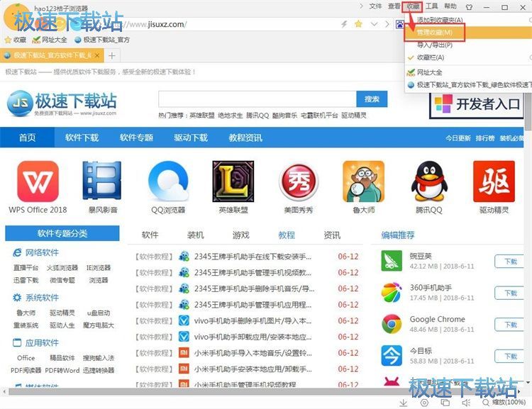The image size is (532, 409).
Task: Go to 首页 navigation tab
Action: coord(27,138)
